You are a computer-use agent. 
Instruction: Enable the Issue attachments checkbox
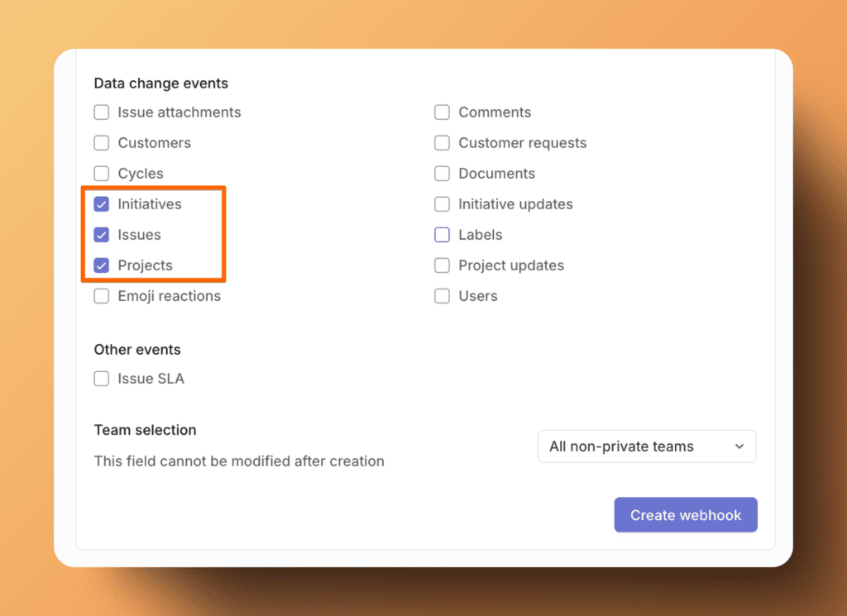102,112
